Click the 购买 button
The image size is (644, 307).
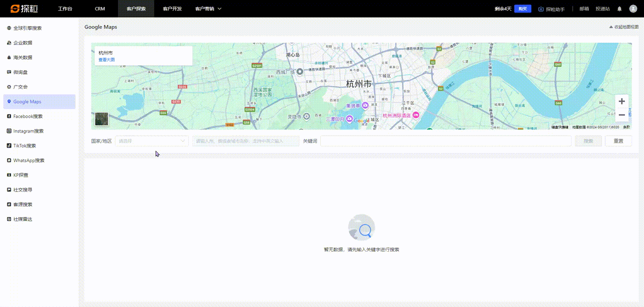[x=523, y=9]
